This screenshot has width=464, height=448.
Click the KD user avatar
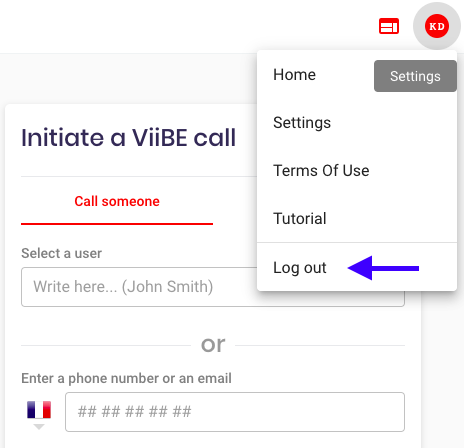[x=437, y=26]
